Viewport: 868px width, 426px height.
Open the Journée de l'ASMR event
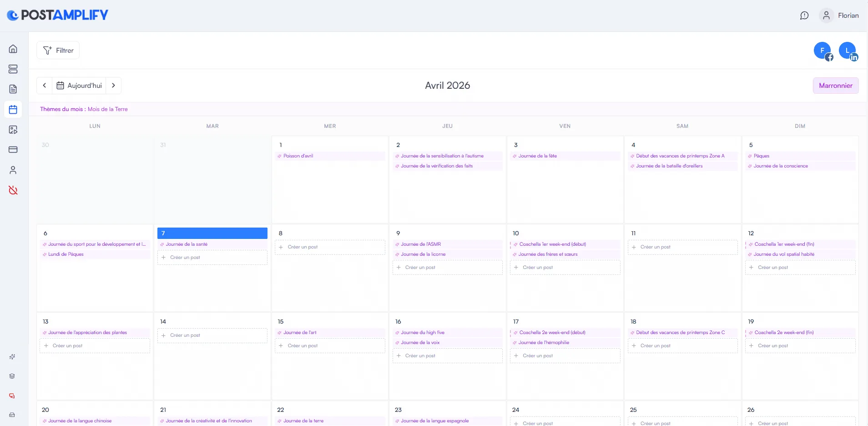click(448, 244)
